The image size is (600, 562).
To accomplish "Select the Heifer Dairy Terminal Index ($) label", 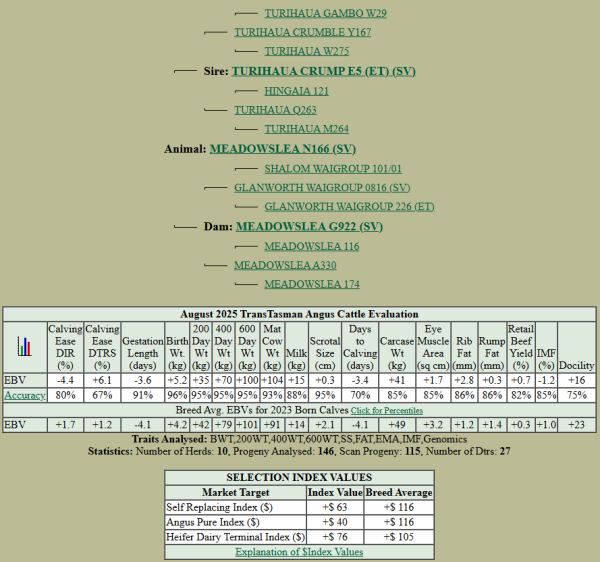I will [235, 538].
